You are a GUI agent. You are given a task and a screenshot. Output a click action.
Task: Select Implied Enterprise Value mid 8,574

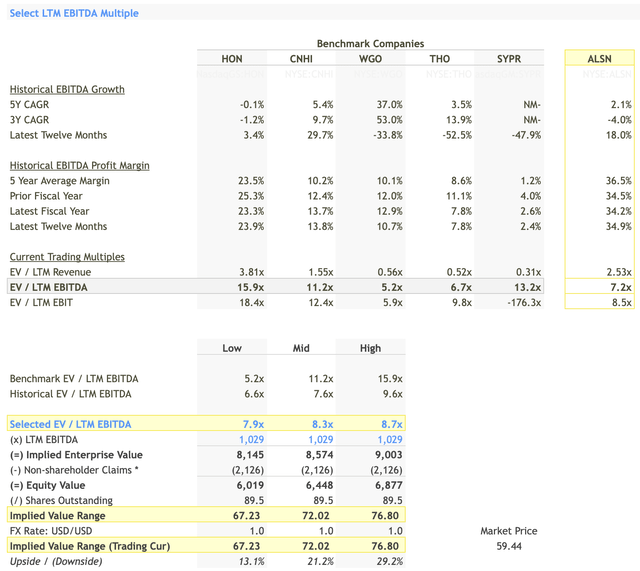click(x=320, y=455)
